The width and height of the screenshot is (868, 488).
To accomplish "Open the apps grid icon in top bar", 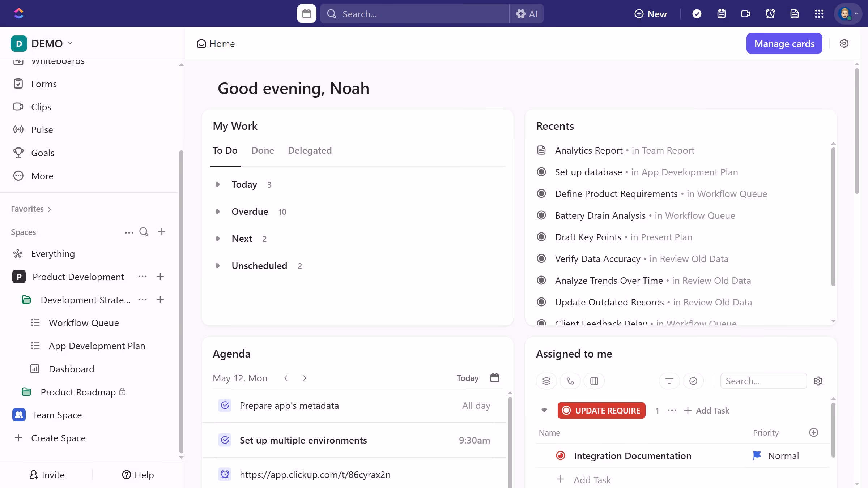I will [819, 14].
